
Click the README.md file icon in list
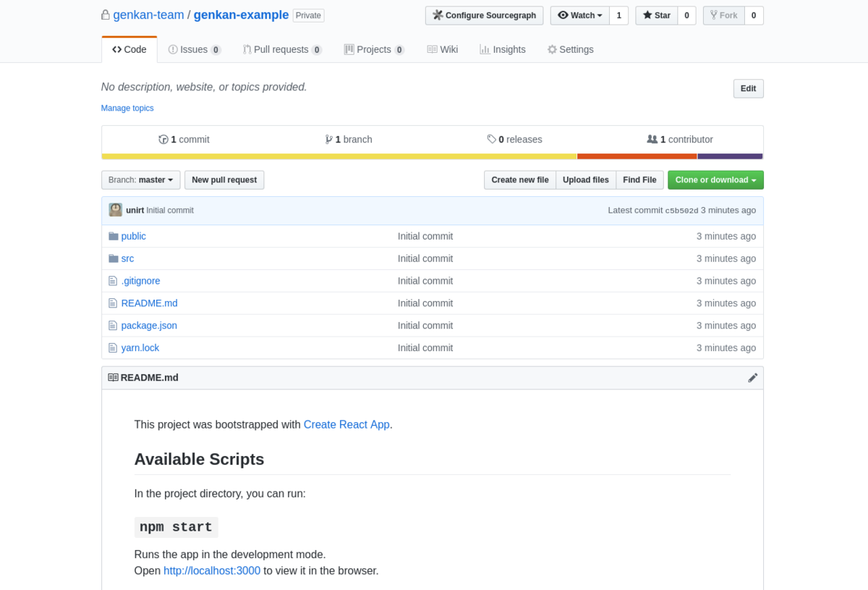pyautogui.click(x=112, y=303)
